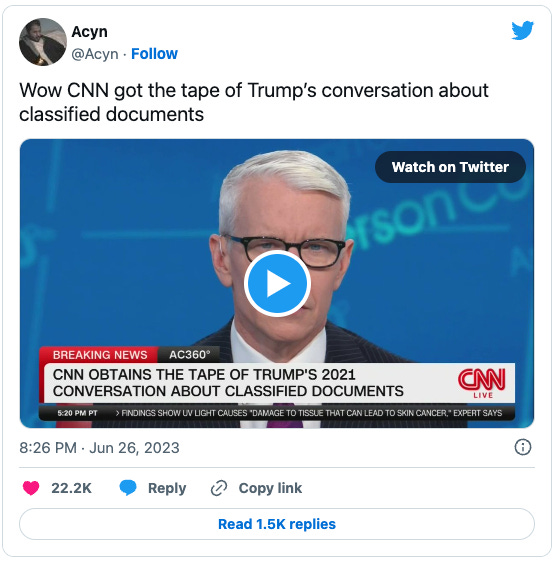Image resolution: width=555 pixels, height=561 pixels.
Task: Click the Copy link text
Action: (270, 488)
